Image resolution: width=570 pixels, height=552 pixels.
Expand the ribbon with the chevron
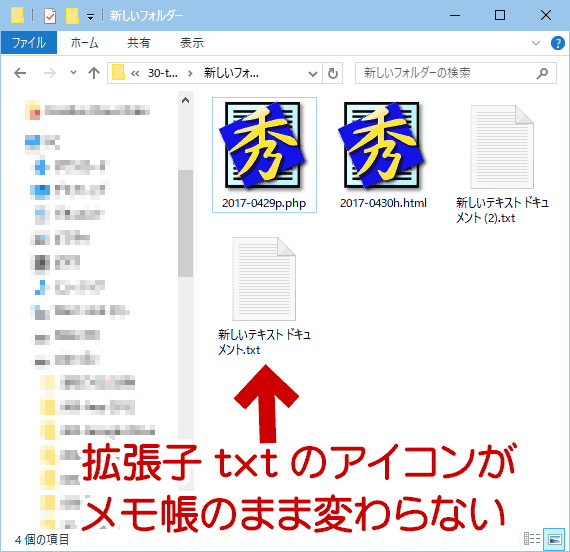tap(536, 43)
